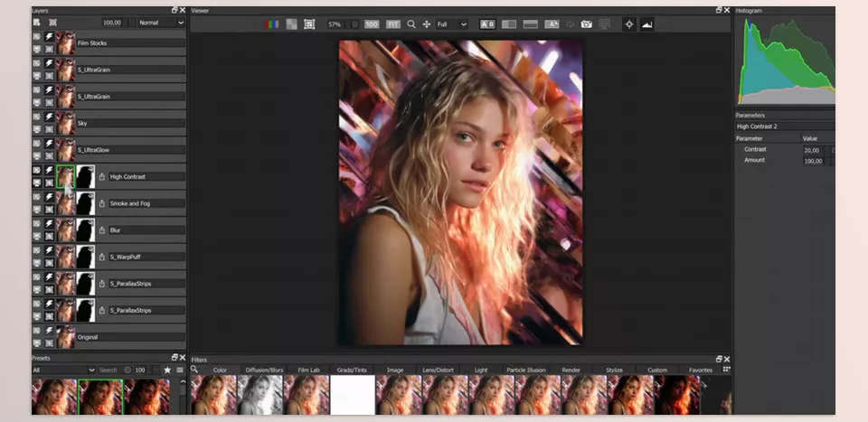The height and width of the screenshot is (422, 868).
Task: Click the mask bucket icon on Blur layer
Action: [x=102, y=230]
